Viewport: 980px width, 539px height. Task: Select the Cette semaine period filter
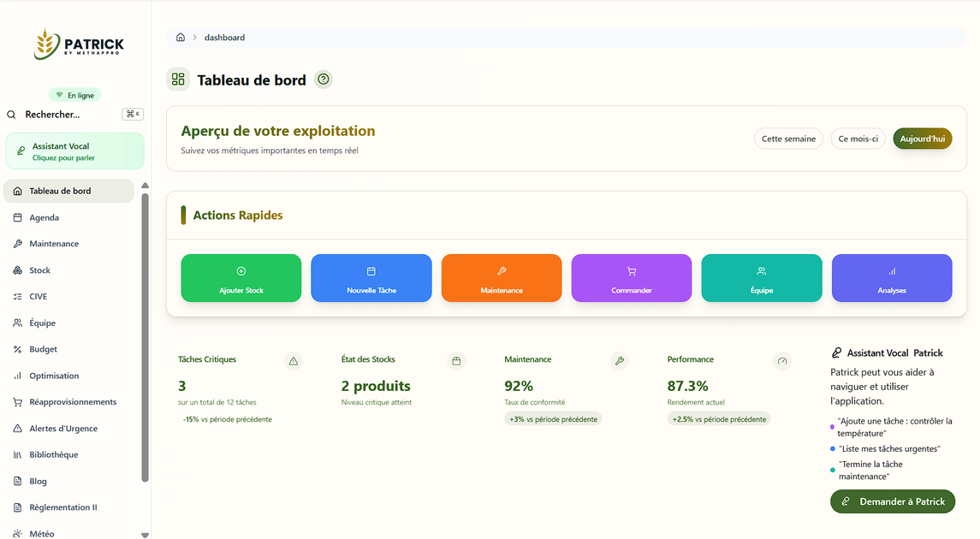point(788,139)
